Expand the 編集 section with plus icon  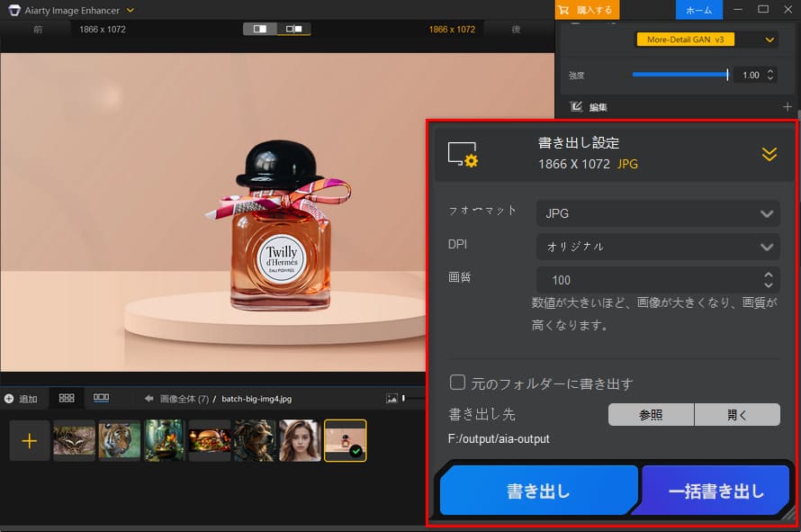(x=787, y=106)
